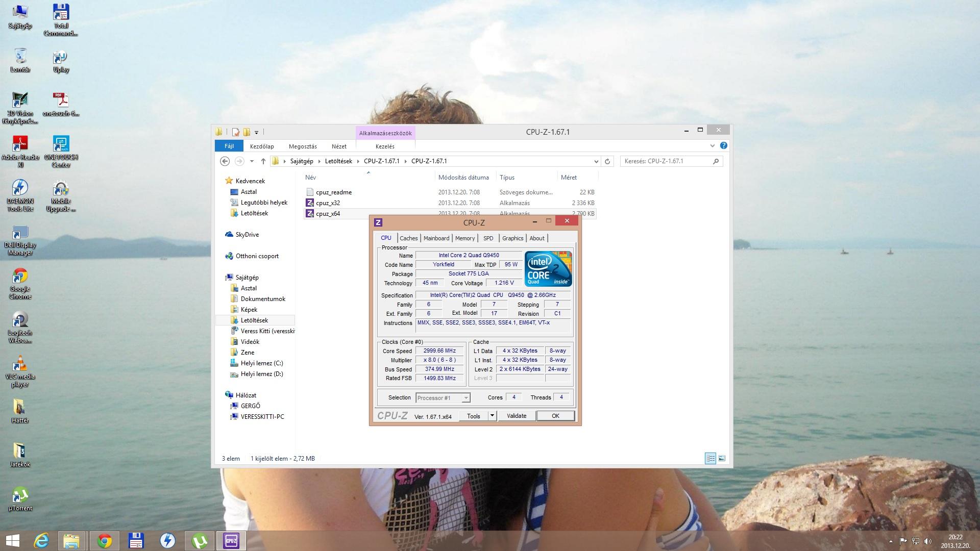The image size is (980, 551).
Task: Open Total Commander desktop shortcut
Action: (x=61, y=19)
